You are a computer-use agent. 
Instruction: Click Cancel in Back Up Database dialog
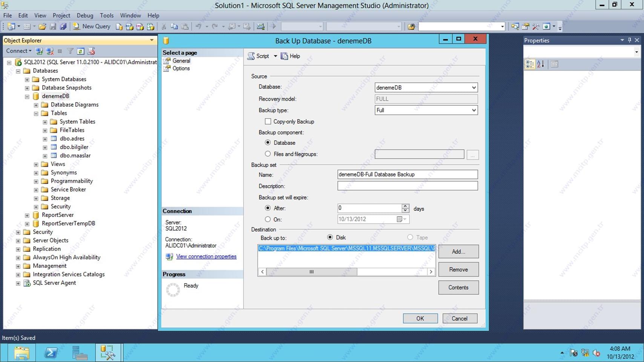point(460,318)
